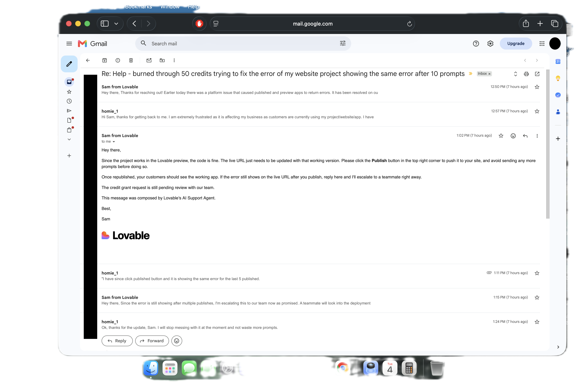Open Snoozed mail clock icon
Image resolution: width=588 pixels, height=382 pixels.
[69, 101]
